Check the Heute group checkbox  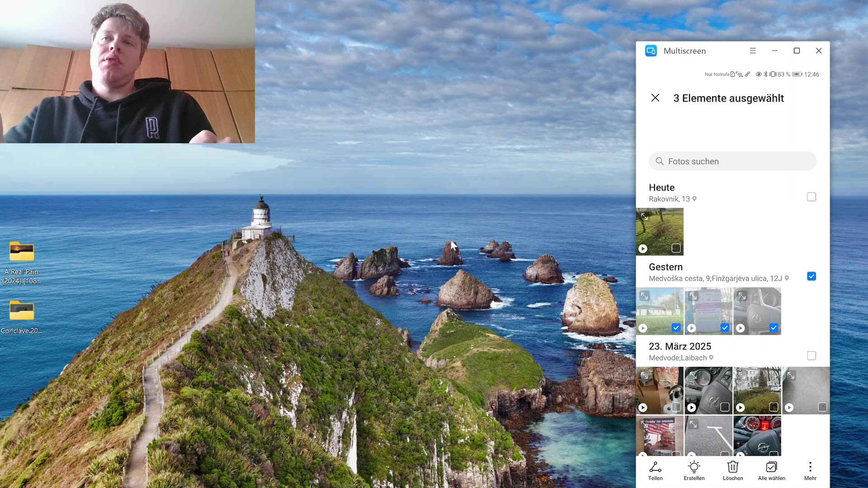click(811, 197)
